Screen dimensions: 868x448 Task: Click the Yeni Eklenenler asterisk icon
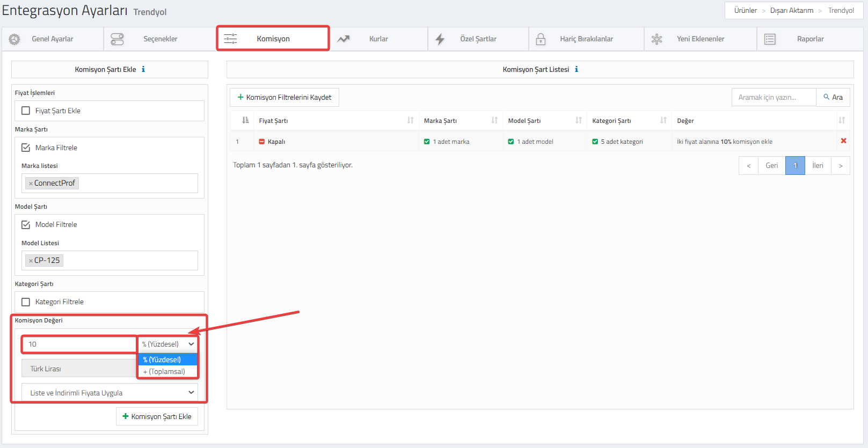[x=657, y=39]
